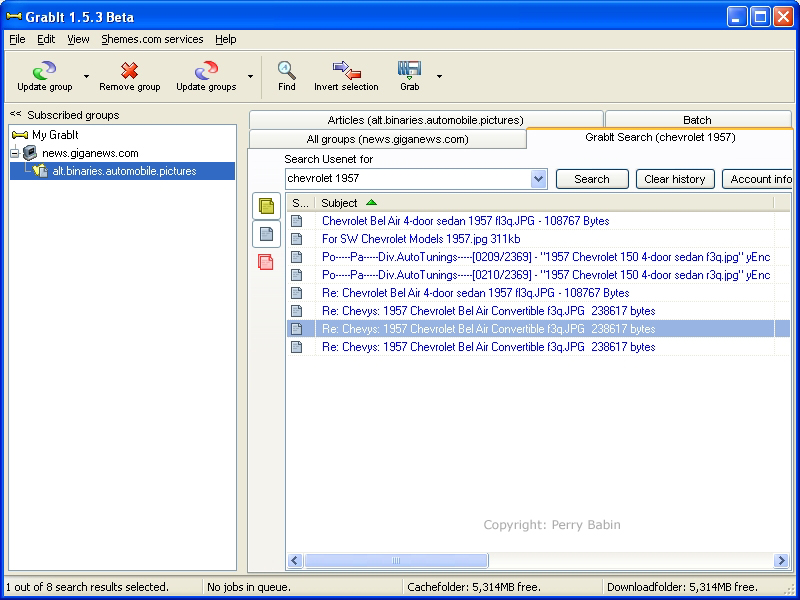Click the gray single page side icon
This screenshot has height=600, width=800.
tap(266, 234)
